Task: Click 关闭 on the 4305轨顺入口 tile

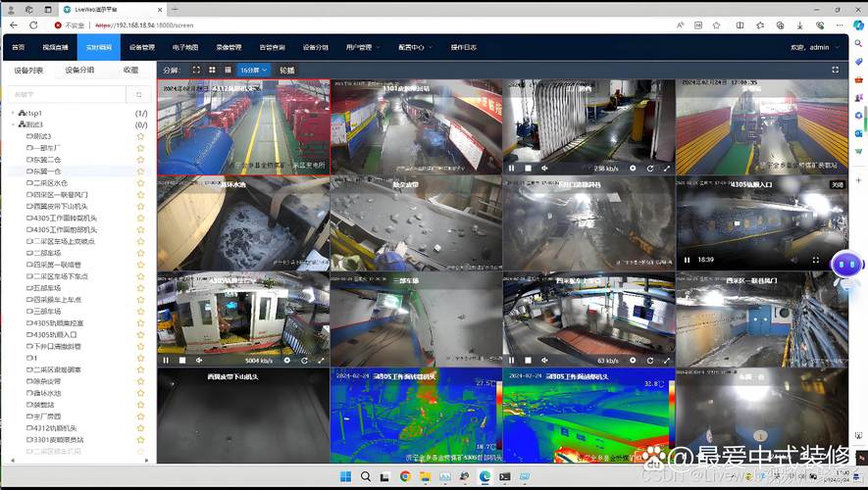Action: click(837, 184)
